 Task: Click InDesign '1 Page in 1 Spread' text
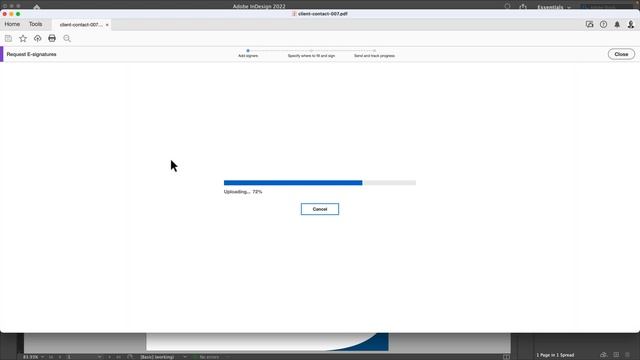(x=555, y=355)
